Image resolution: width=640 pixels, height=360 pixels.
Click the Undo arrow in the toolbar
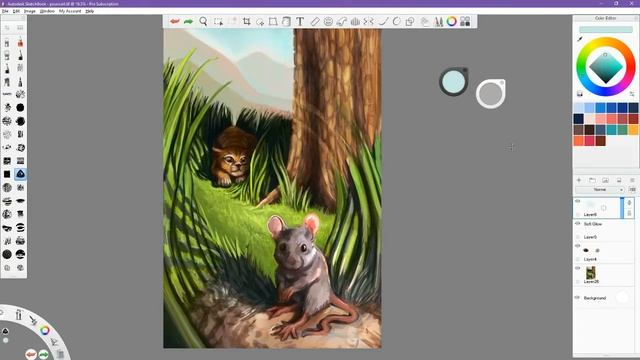175,21
